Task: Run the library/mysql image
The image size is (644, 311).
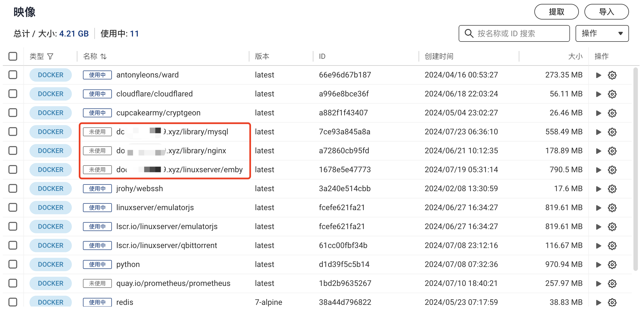Action: pos(598,132)
